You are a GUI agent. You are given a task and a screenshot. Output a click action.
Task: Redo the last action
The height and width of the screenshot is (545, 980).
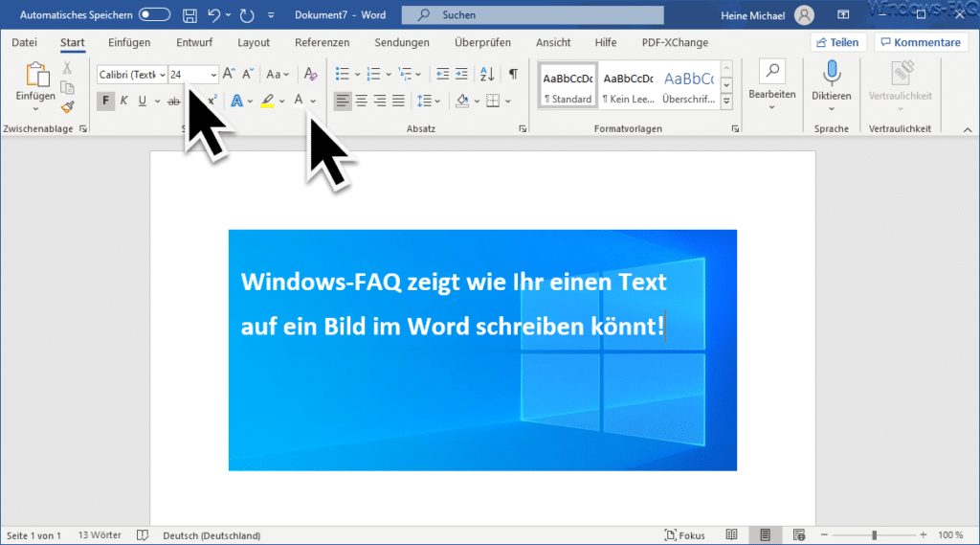(x=247, y=15)
